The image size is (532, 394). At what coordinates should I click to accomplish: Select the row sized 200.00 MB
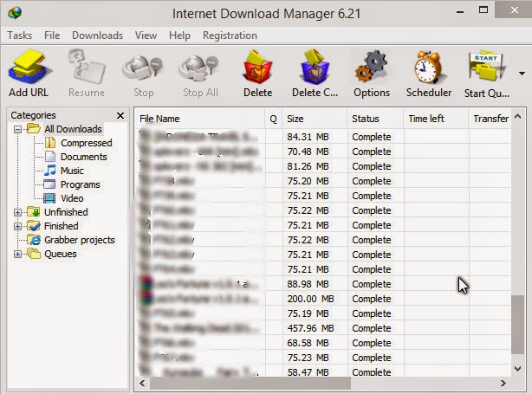click(x=323, y=299)
